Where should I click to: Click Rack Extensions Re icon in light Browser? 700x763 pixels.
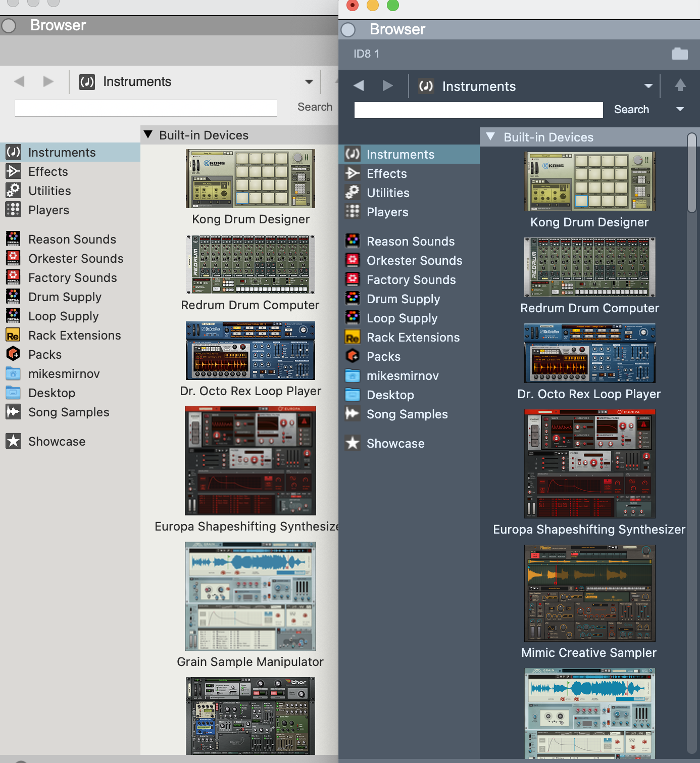13,335
